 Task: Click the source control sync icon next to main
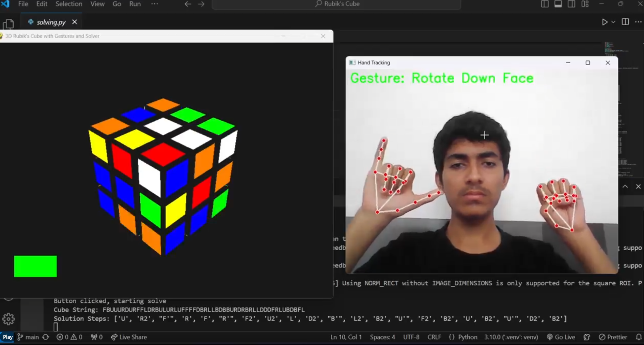tap(46, 337)
